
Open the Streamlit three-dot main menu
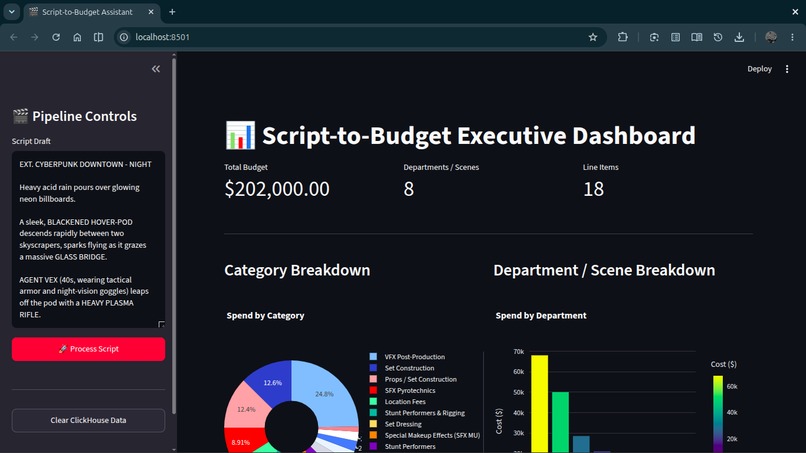(787, 69)
